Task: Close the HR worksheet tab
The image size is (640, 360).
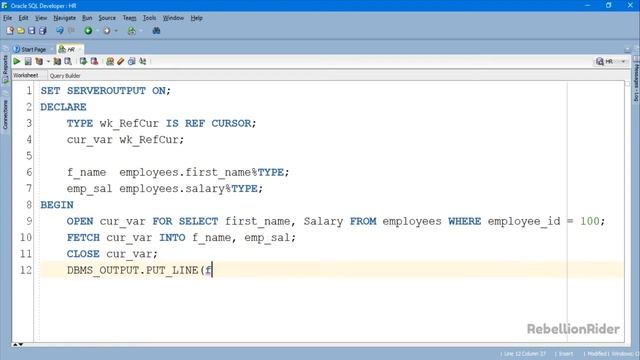Action: (80, 49)
